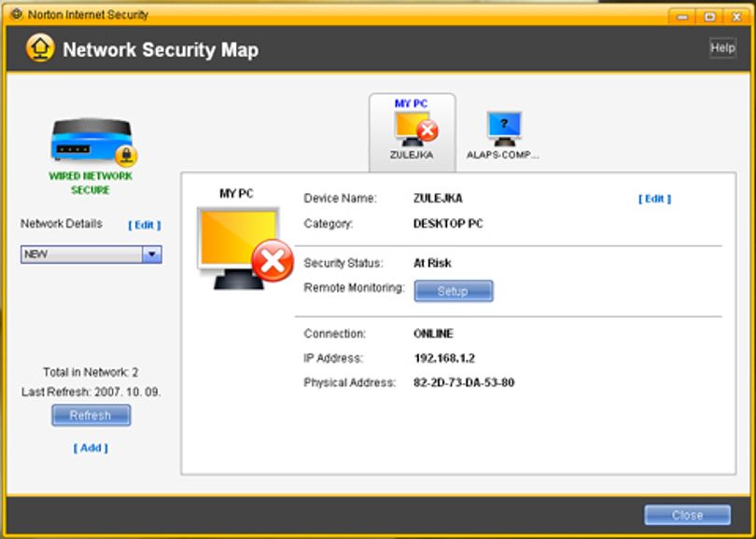Click the red X badge on ZULEJKA tab icon
This screenshot has width=756, height=539.
(427, 131)
